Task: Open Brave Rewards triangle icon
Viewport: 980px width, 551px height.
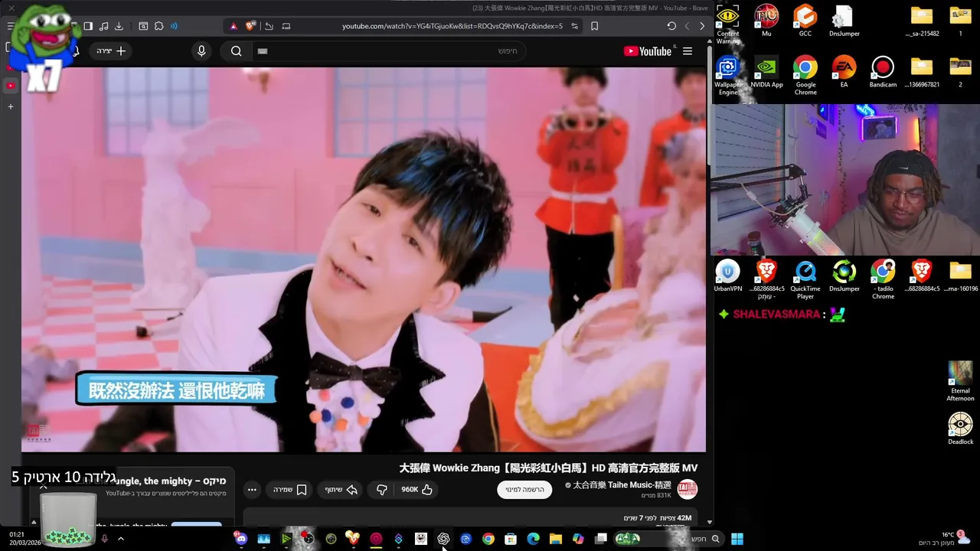Action: click(234, 26)
